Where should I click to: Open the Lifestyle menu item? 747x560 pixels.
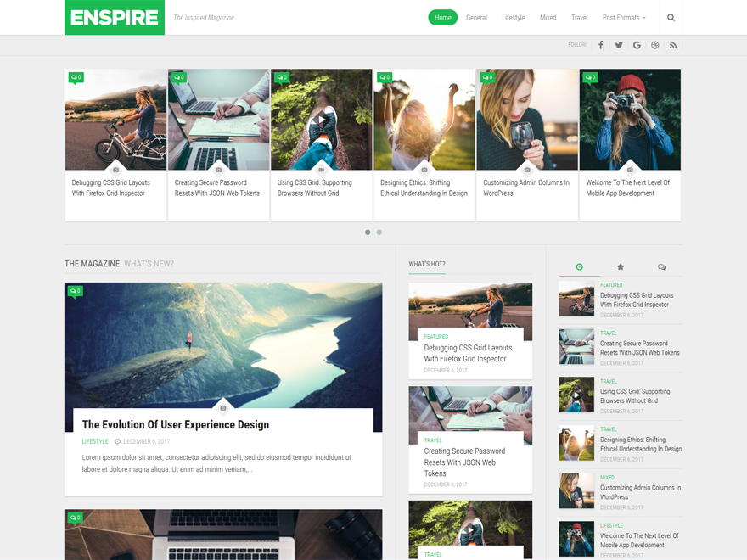[x=513, y=16]
